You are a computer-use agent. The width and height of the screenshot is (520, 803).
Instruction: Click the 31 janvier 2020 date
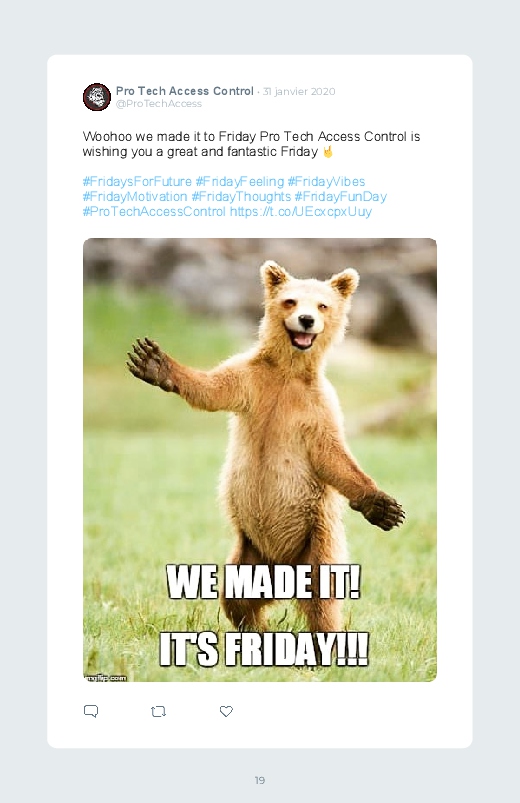point(299,92)
